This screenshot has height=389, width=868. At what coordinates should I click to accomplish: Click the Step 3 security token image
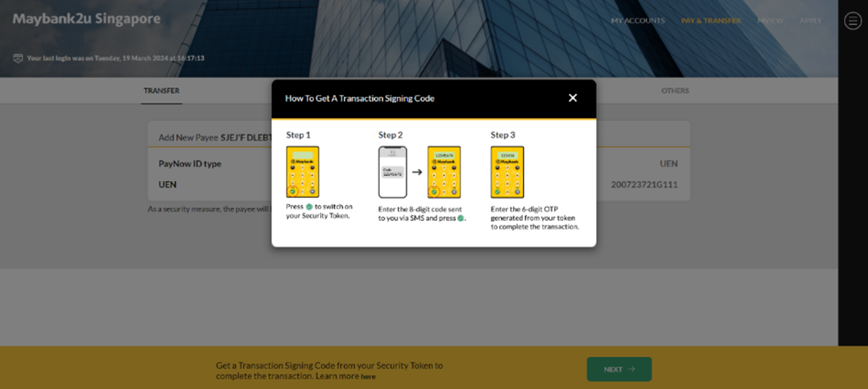click(507, 171)
